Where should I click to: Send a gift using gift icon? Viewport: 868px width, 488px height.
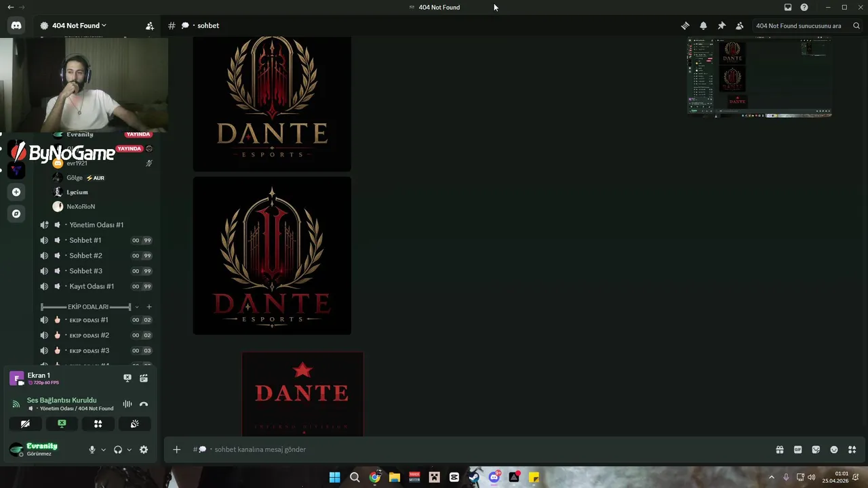[x=780, y=449]
